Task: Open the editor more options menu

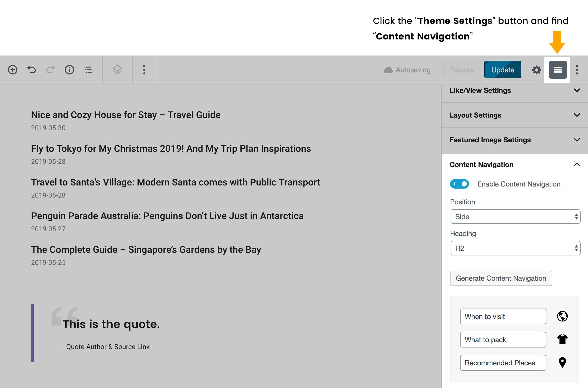Action: click(577, 70)
